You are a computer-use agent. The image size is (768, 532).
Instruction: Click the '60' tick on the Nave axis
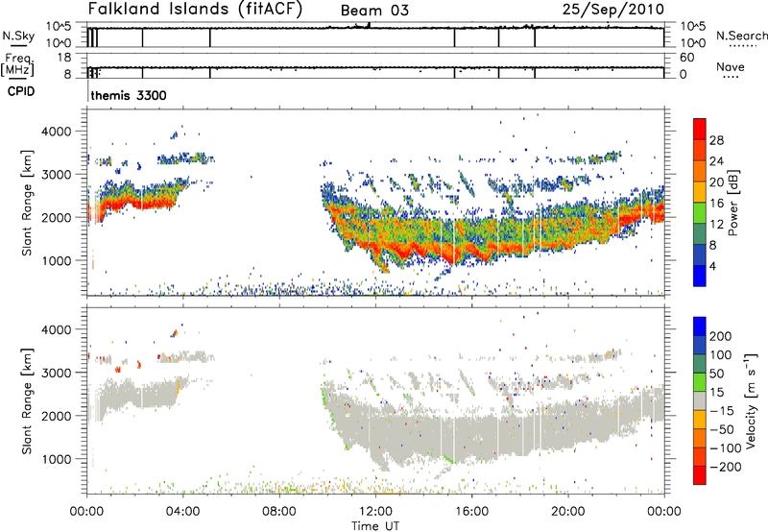click(686, 58)
